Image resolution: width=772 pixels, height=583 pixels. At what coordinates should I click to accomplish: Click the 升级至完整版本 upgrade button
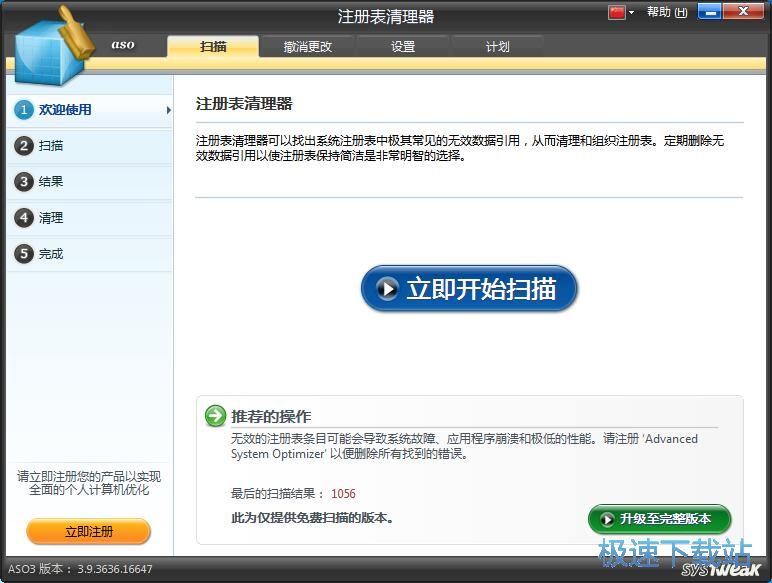coord(659,519)
